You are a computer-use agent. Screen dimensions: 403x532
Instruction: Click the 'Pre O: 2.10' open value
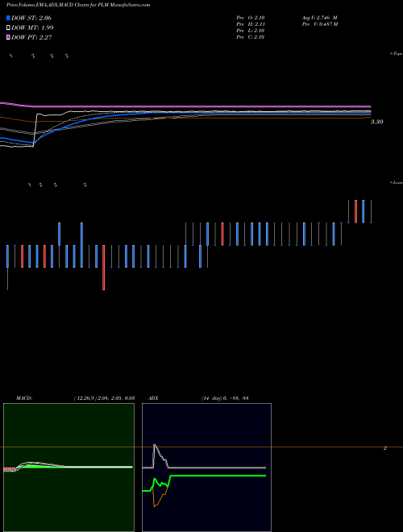[x=251, y=18]
